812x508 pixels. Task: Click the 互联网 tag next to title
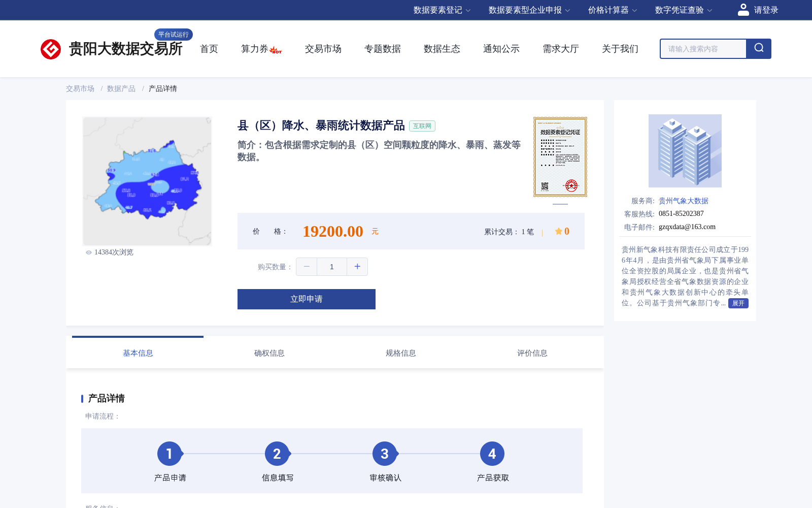click(422, 126)
